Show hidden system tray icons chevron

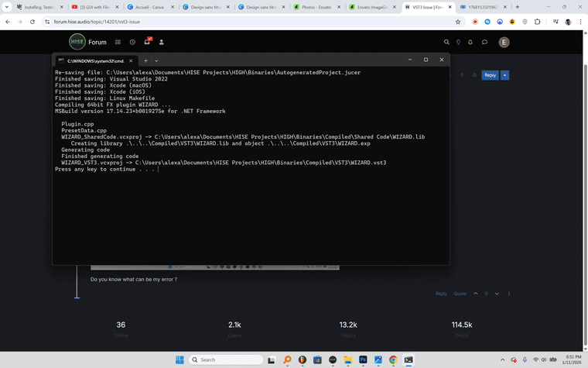[x=502, y=359]
